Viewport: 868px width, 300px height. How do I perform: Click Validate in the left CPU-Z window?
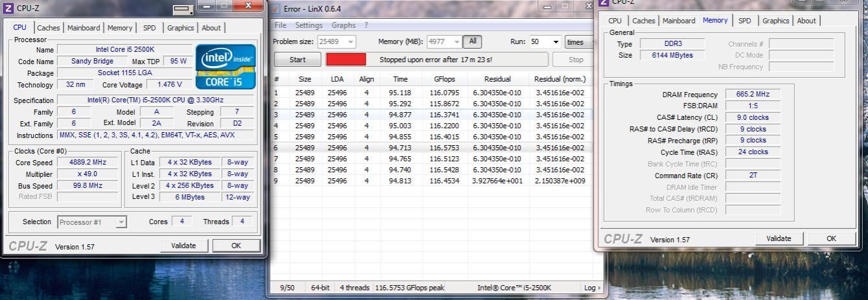183,246
